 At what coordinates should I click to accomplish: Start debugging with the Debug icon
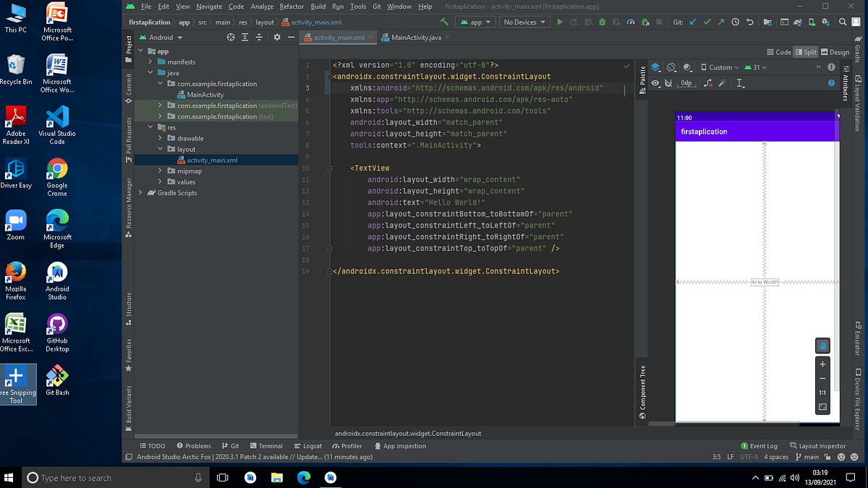[x=603, y=22]
